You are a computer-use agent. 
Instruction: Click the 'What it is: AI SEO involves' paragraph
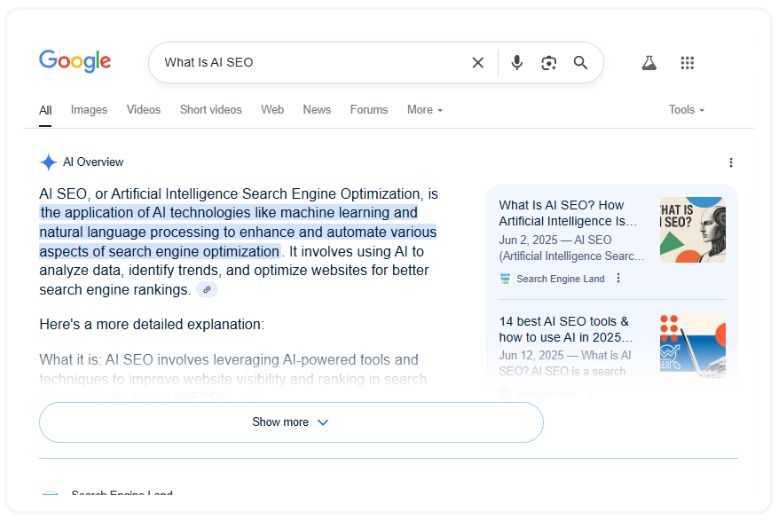click(233, 369)
